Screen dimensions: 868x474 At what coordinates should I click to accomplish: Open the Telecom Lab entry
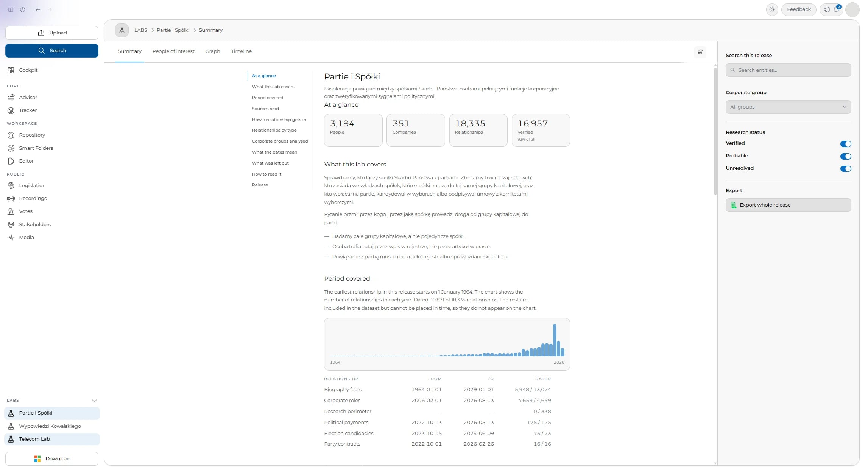52,439
